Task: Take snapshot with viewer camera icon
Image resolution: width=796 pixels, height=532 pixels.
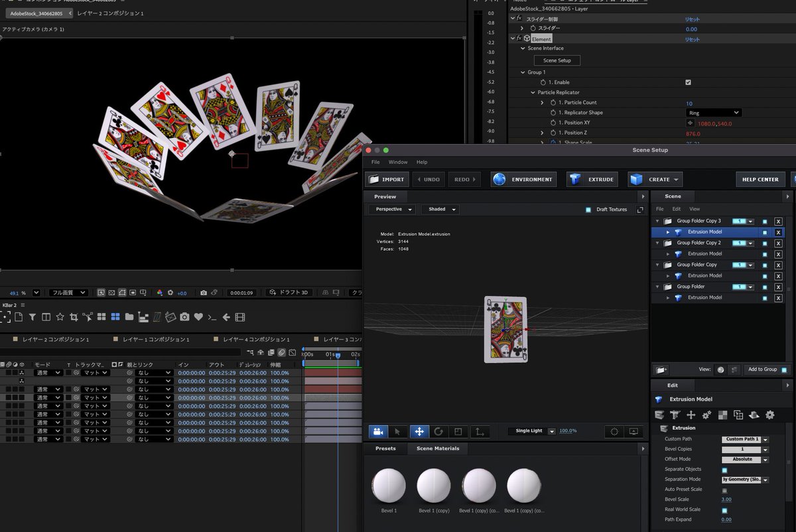Action: [x=204, y=293]
